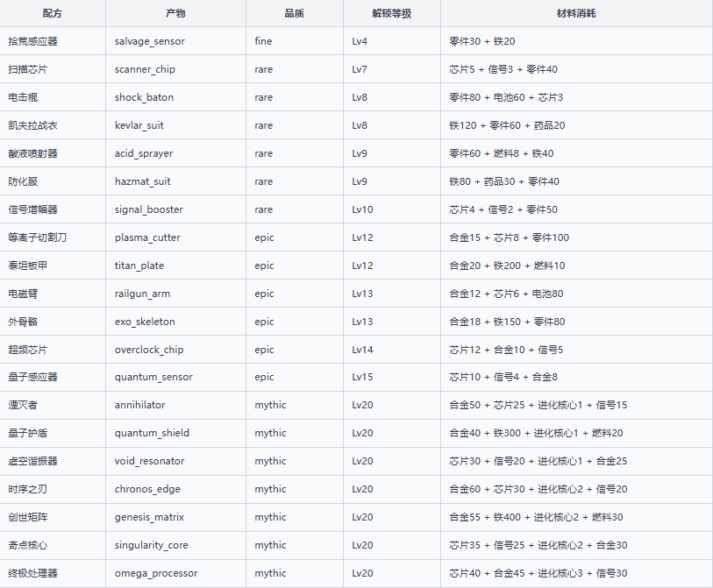713x588 pixels.
Task: Select the chronos_edge product cell
Action: pos(175,489)
